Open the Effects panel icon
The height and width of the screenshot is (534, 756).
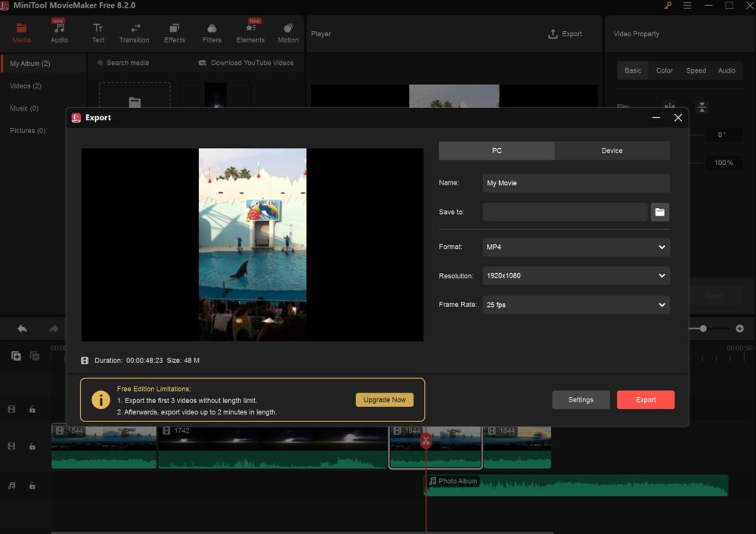click(x=174, y=33)
